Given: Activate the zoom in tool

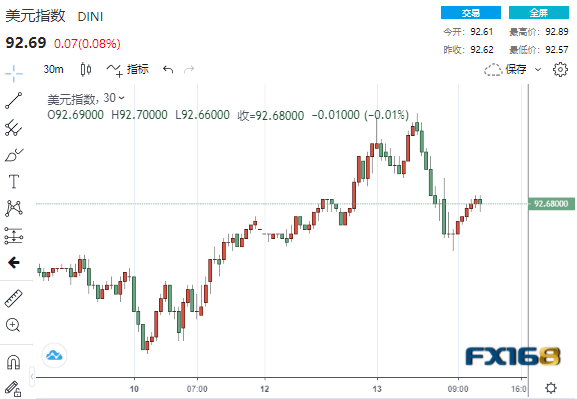Looking at the screenshot, I should click(x=13, y=325).
